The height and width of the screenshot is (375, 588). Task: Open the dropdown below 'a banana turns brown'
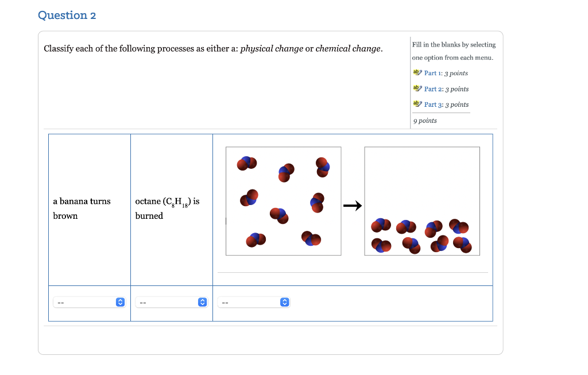(x=89, y=301)
